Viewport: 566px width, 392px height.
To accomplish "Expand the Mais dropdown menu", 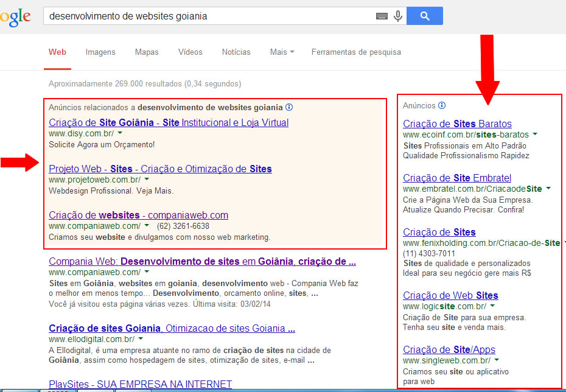I will [x=282, y=52].
